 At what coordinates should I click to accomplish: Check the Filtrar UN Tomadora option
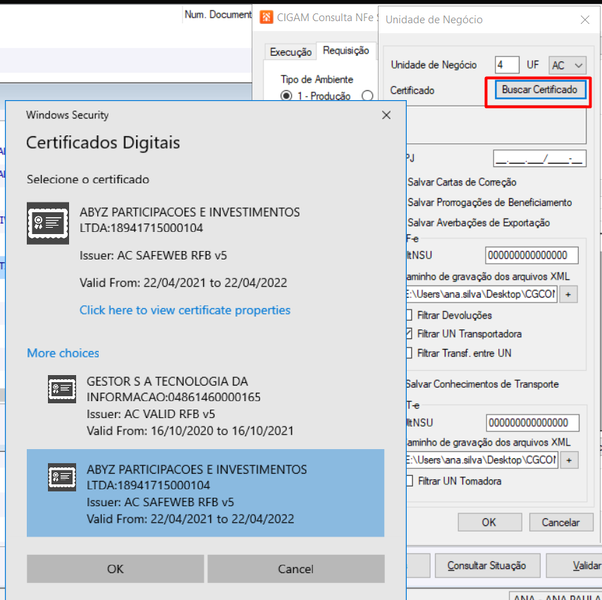[410, 481]
